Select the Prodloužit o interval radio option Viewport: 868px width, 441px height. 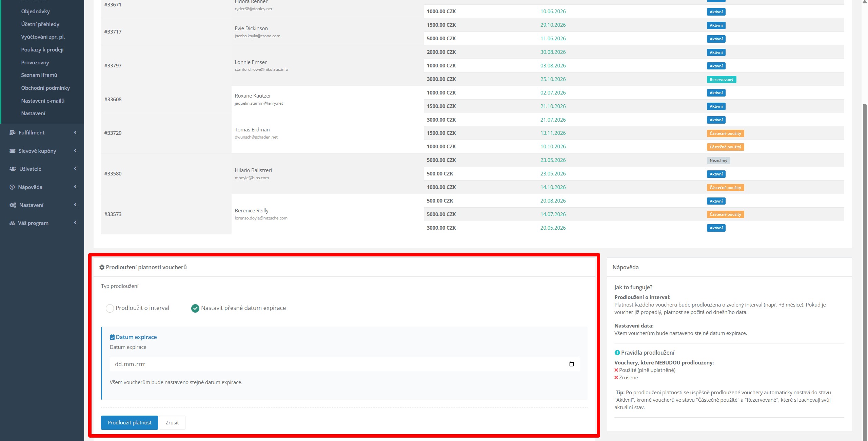[110, 308]
